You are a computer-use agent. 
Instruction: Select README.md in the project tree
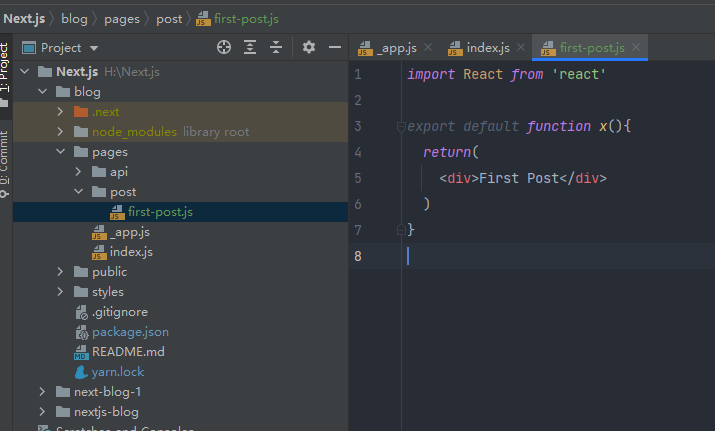pos(181,352)
